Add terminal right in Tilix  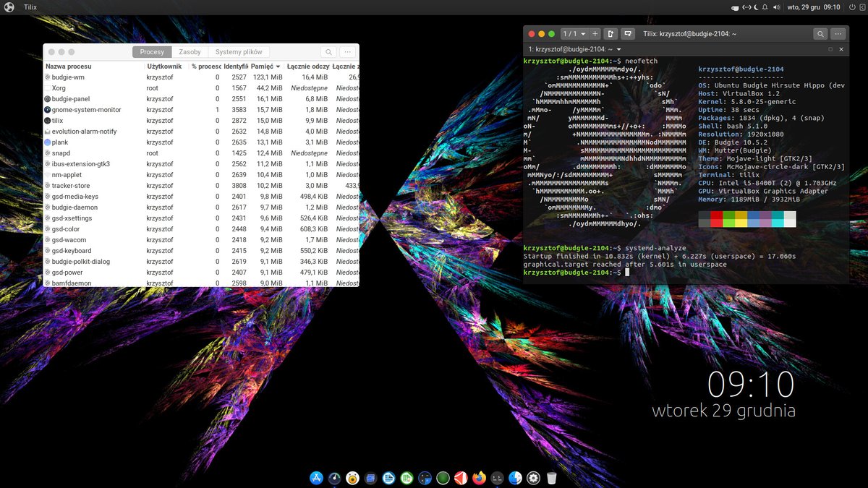point(611,34)
